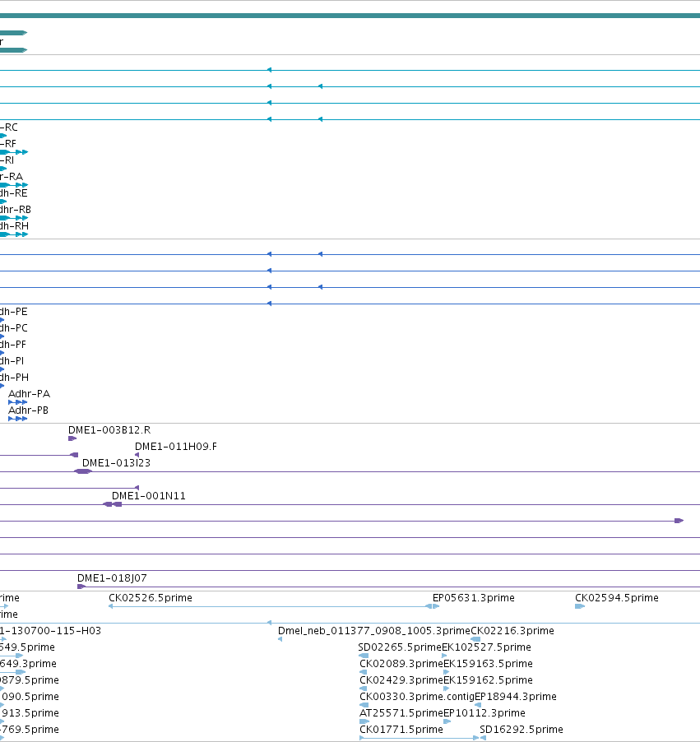Select the CK02429.3prime label
700x742 pixels.
click(401, 680)
